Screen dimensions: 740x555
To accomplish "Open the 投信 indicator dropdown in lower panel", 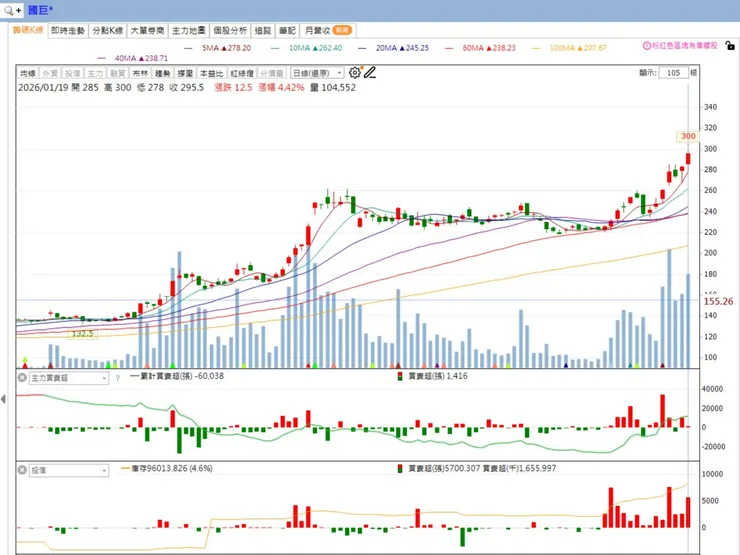I will (69, 471).
